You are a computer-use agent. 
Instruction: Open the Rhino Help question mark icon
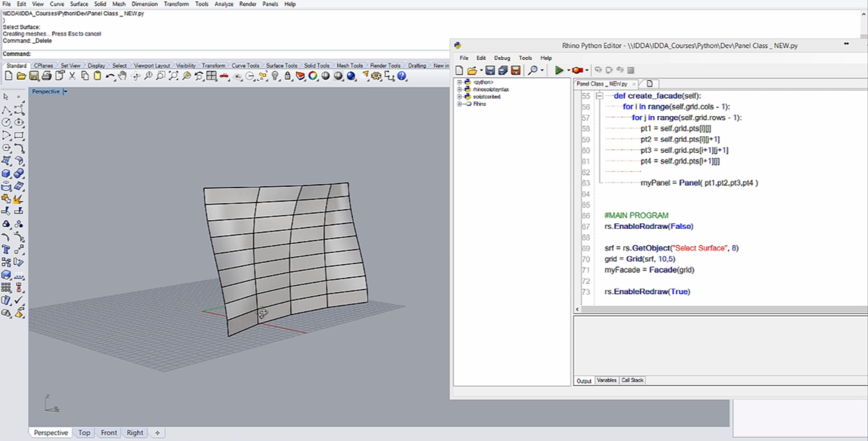[402, 76]
